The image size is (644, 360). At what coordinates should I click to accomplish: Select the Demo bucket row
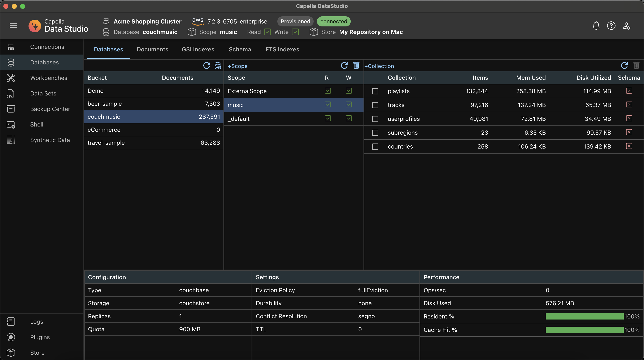click(153, 91)
